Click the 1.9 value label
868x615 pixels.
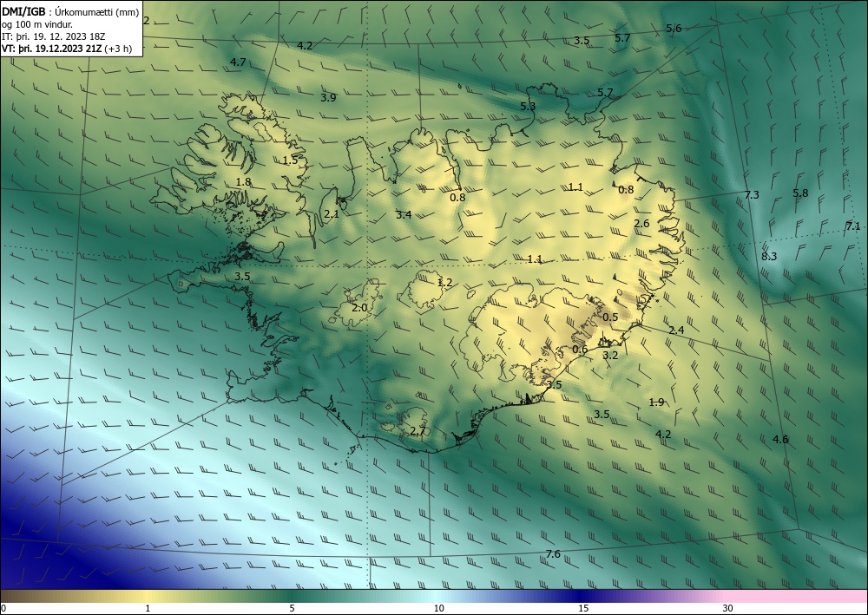click(656, 402)
